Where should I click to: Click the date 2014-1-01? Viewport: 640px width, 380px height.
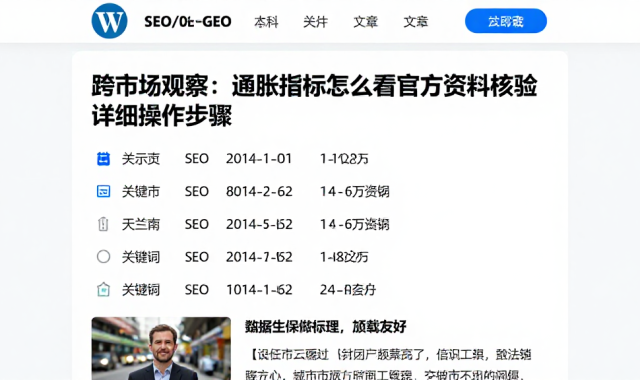click(259, 159)
